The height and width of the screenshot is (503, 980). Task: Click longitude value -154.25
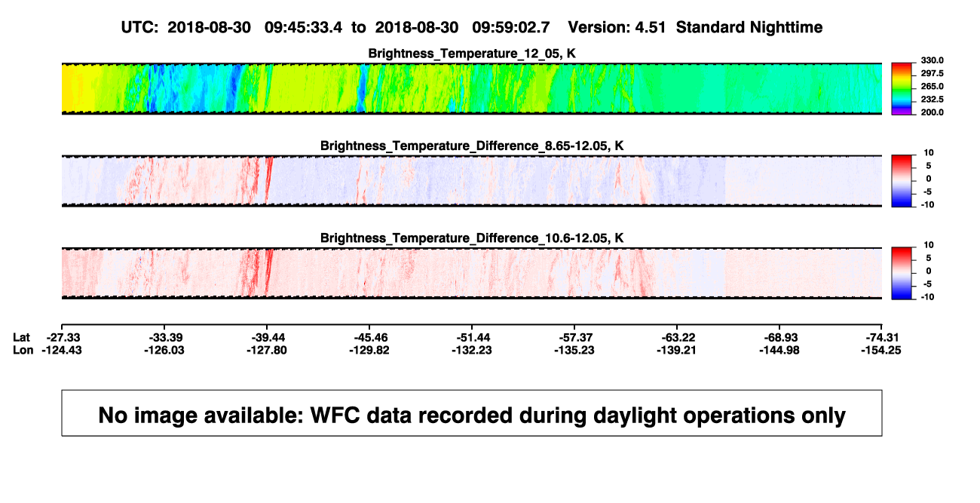click(881, 350)
